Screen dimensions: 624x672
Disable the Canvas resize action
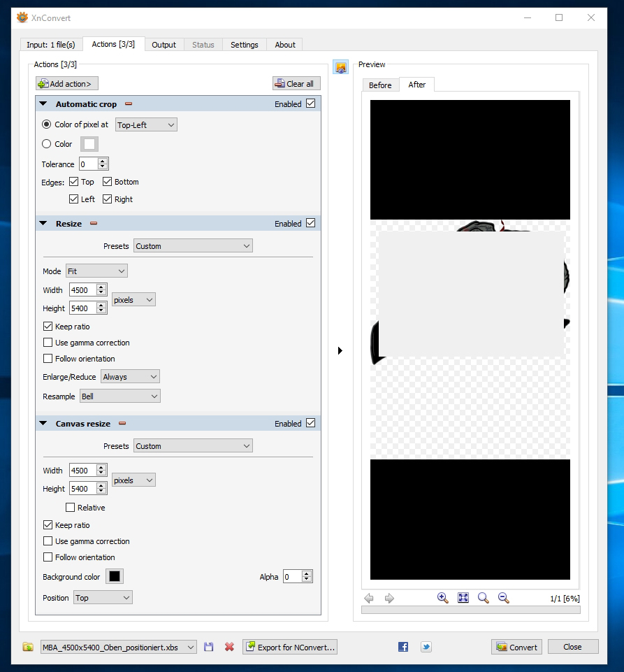[311, 423]
